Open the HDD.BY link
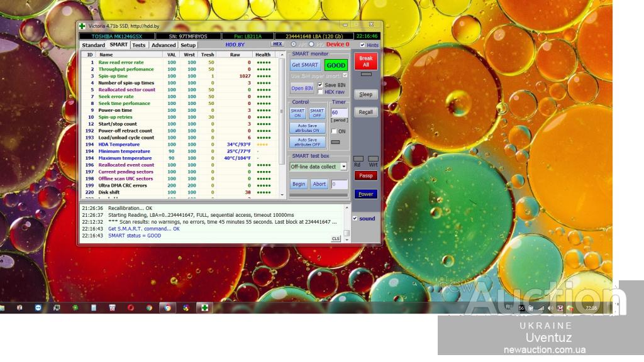Viewport: 644px width, 362px height. pyautogui.click(x=235, y=45)
